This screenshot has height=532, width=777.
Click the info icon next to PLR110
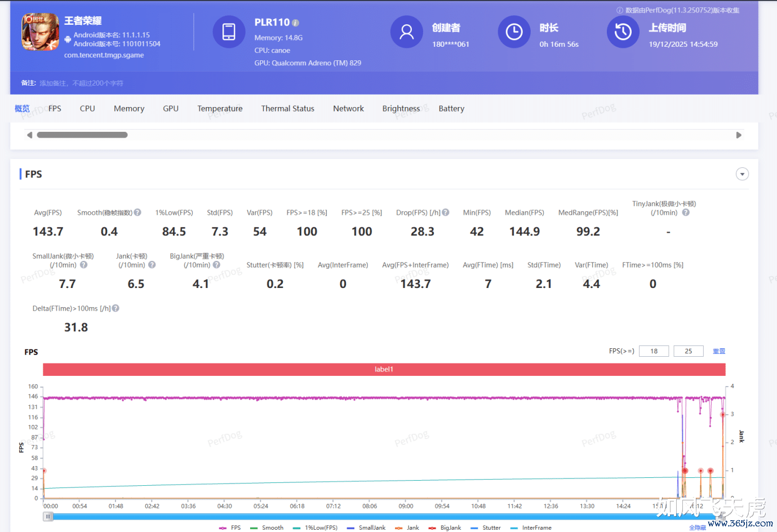pos(295,23)
